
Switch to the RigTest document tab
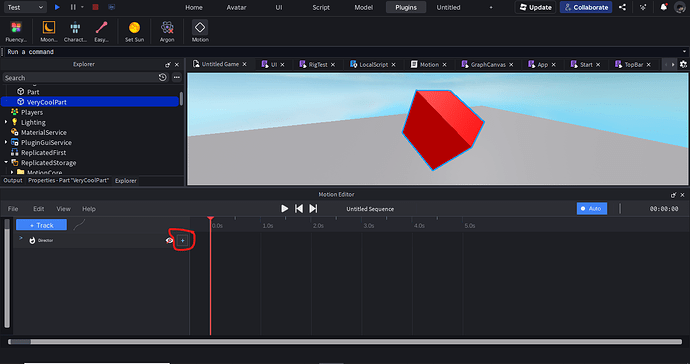pyautogui.click(x=318, y=64)
